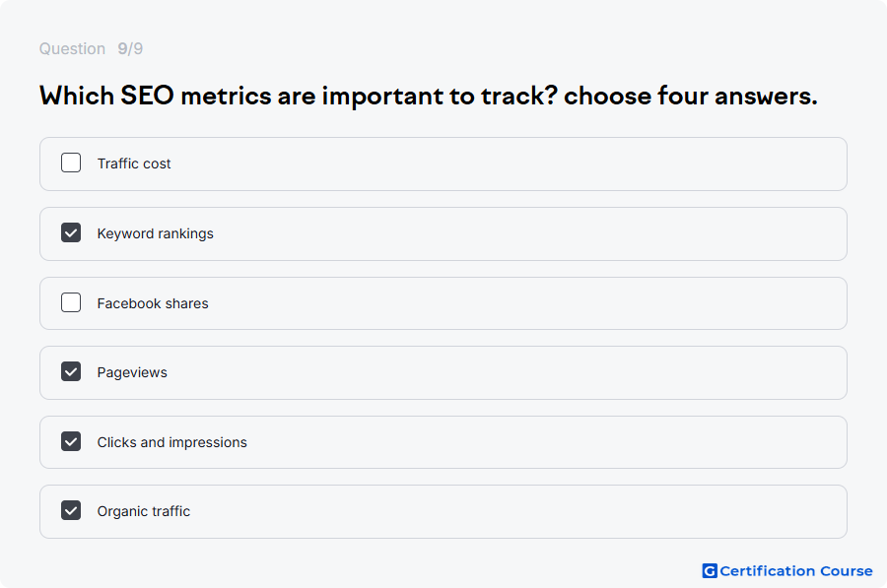Untick the Clicks and impressions checkbox
The height and width of the screenshot is (588, 887).
point(71,441)
